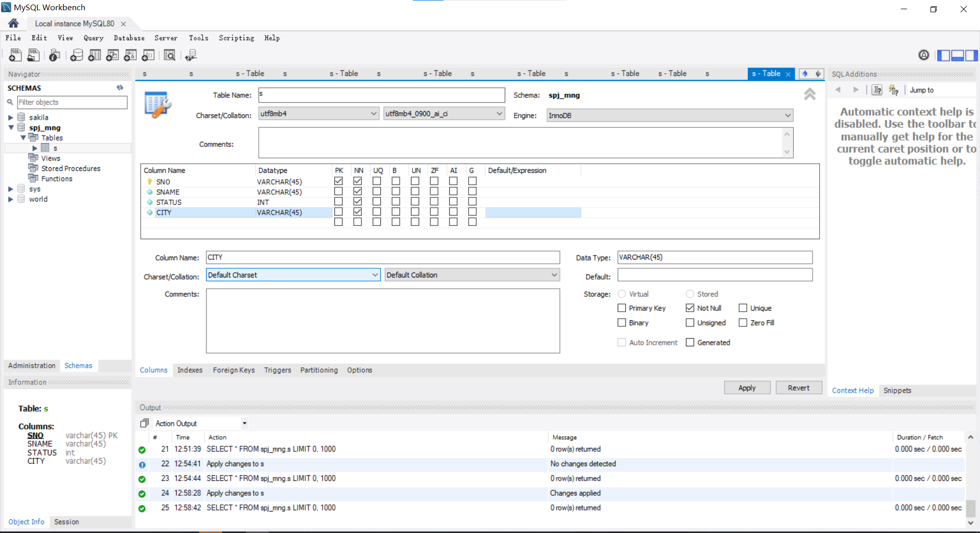Click the context help back arrow
Viewport: 980px width, 533px height.
838,90
